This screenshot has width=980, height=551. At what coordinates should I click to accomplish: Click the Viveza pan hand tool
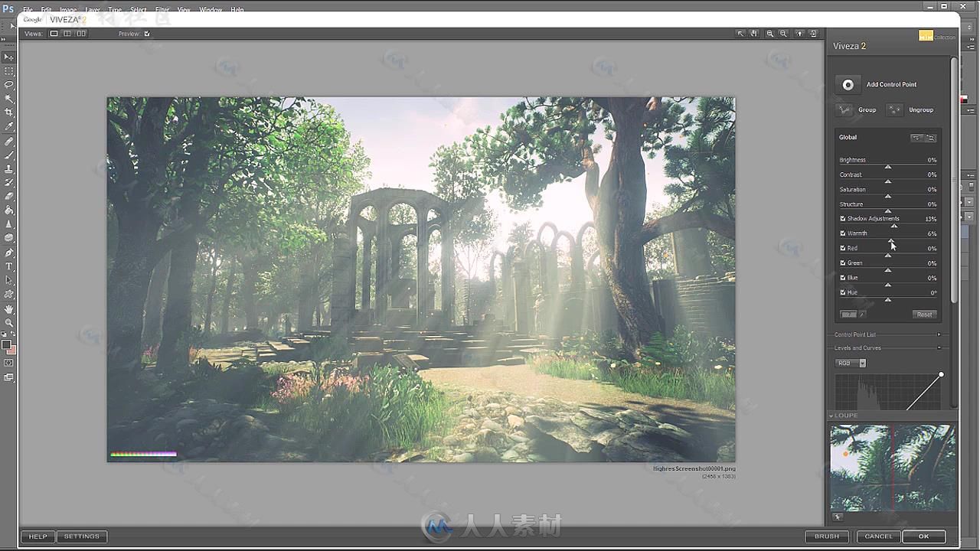[754, 34]
